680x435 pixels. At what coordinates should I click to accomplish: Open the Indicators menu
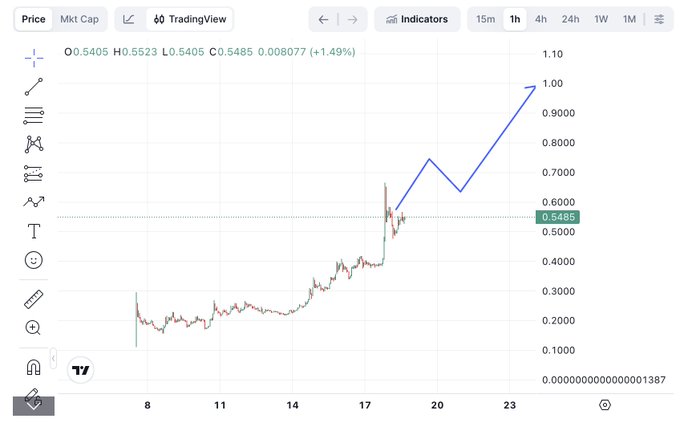coord(417,20)
